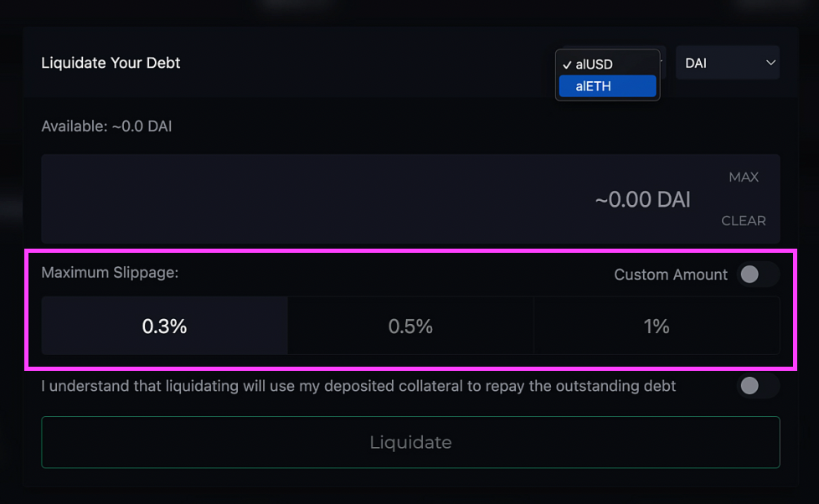819x504 pixels.
Task: Open the DAI token dropdown
Action: 727,63
